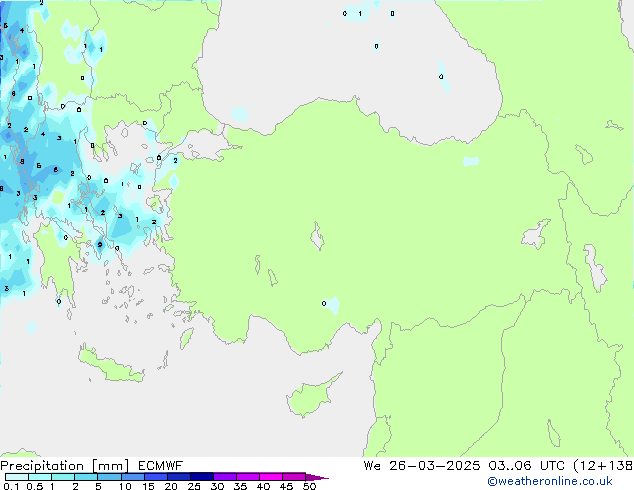Image resolution: width=634 pixels, height=490 pixels.
Task: Click the '0.1' legend tick label
Action: coord(11,486)
